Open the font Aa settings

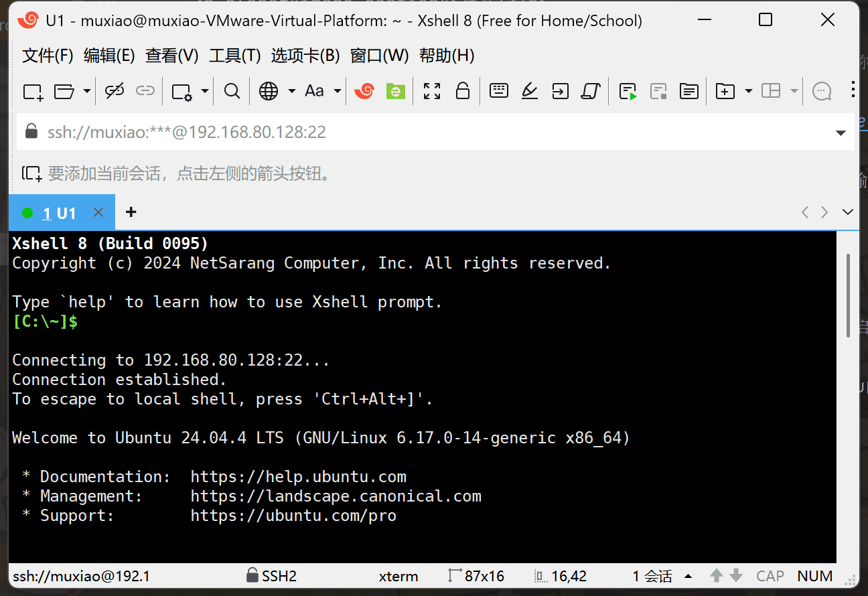pyautogui.click(x=314, y=91)
